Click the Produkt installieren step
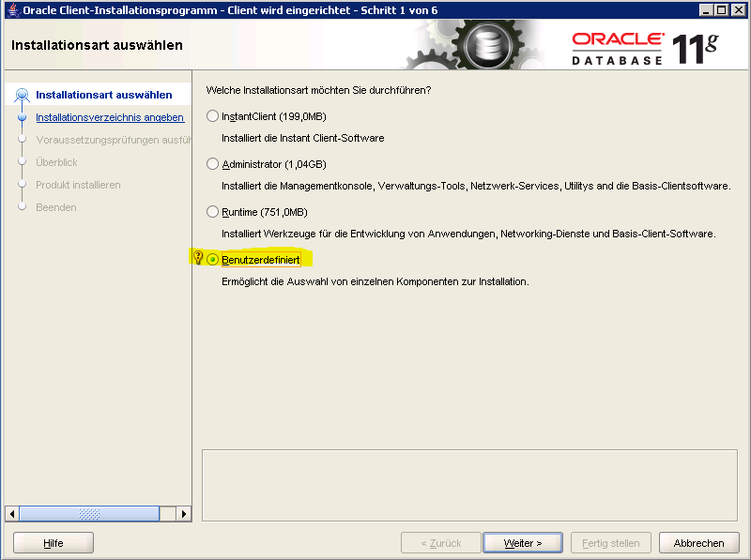 click(x=78, y=185)
